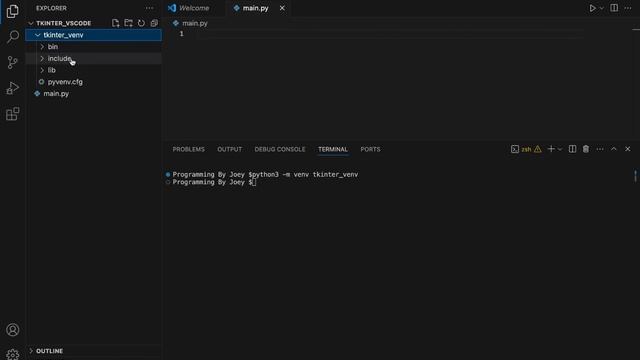Open the PROBLEMS panel tab
This screenshot has width=640, height=360.
189,149
